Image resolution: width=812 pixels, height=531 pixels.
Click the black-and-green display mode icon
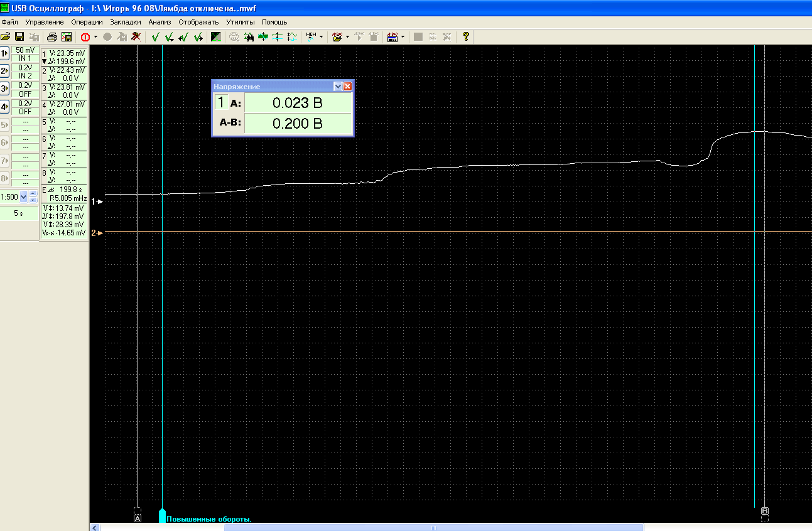pyautogui.click(x=216, y=37)
